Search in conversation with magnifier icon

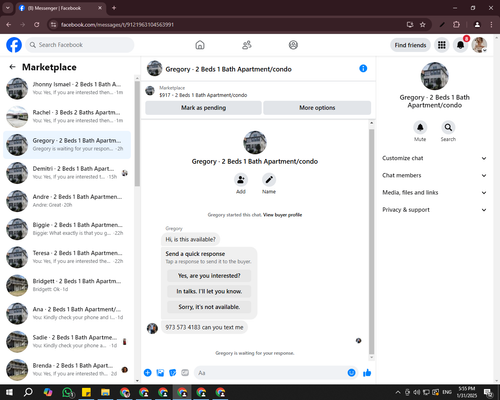pyautogui.click(x=448, y=127)
